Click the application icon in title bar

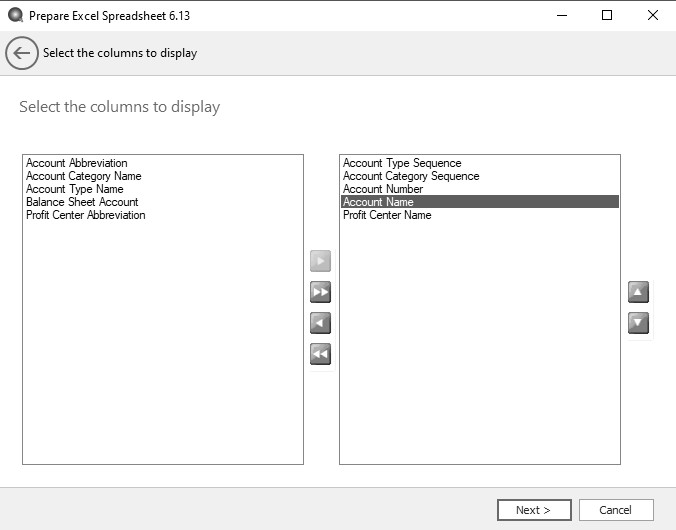click(x=15, y=15)
